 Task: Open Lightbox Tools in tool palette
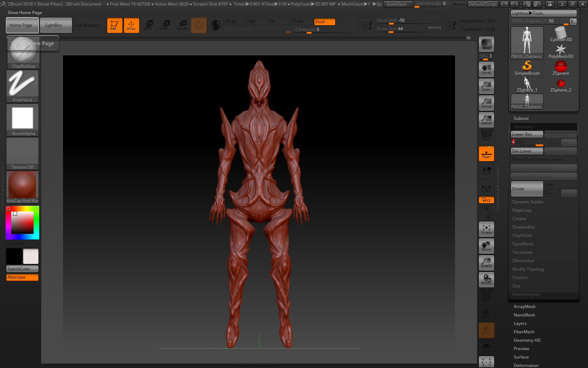click(544, 13)
